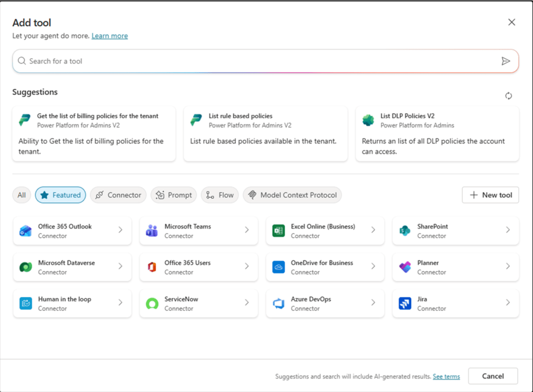
Task: Filter tools by Flow
Action: (x=220, y=195)
